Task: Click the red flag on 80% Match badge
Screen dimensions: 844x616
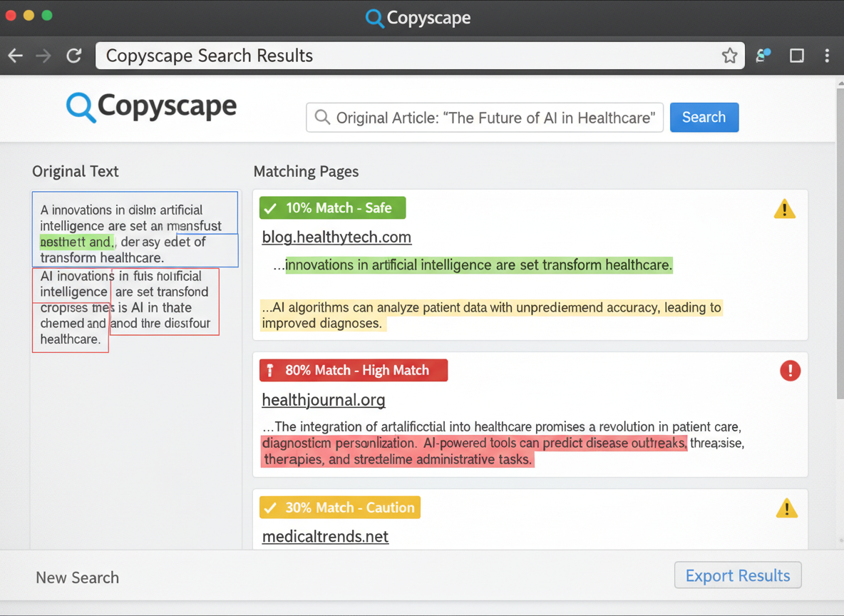Action: click(x=270, y=370)
